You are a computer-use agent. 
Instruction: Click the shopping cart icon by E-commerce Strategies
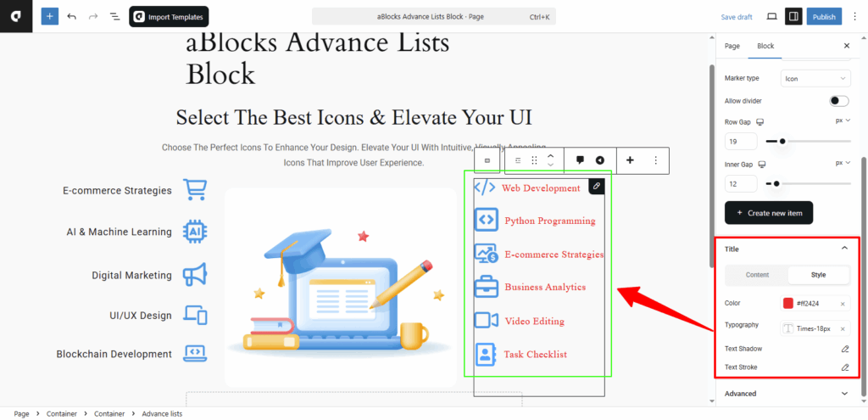click(196, 189)
